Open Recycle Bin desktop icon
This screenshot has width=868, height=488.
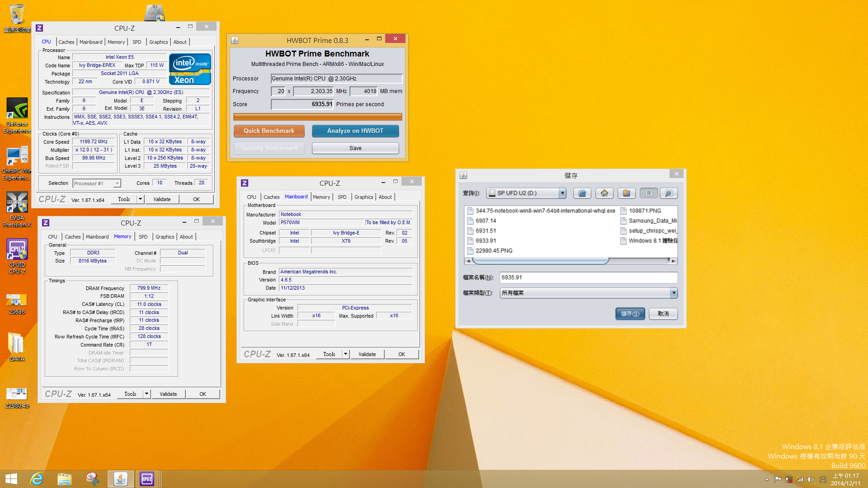(x=17, y=18)
